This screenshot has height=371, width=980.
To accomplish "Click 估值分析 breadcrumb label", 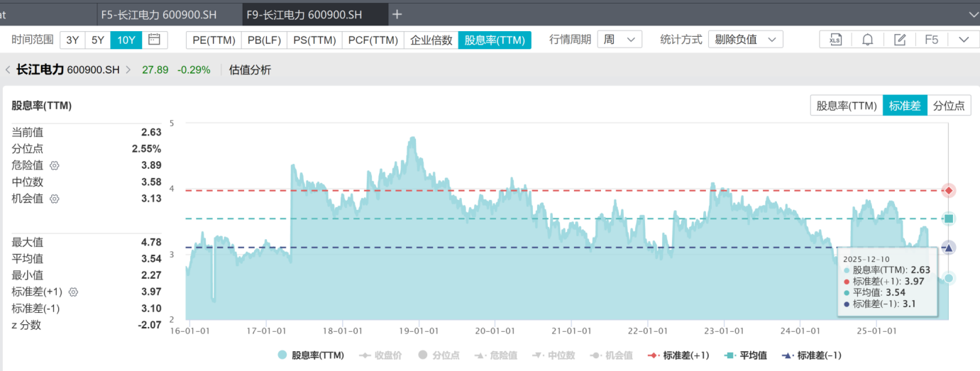I will pyautogui.click(x=250, y=70).
